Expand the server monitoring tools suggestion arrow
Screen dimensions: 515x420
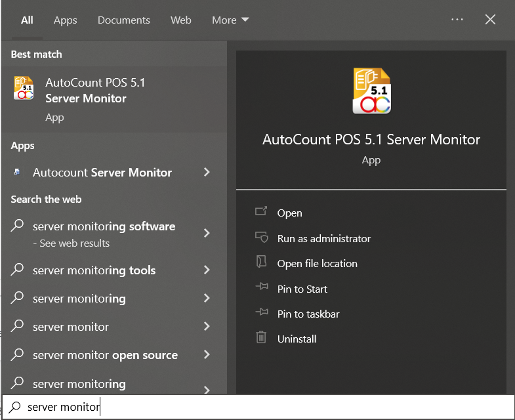(x=207, y=270)
